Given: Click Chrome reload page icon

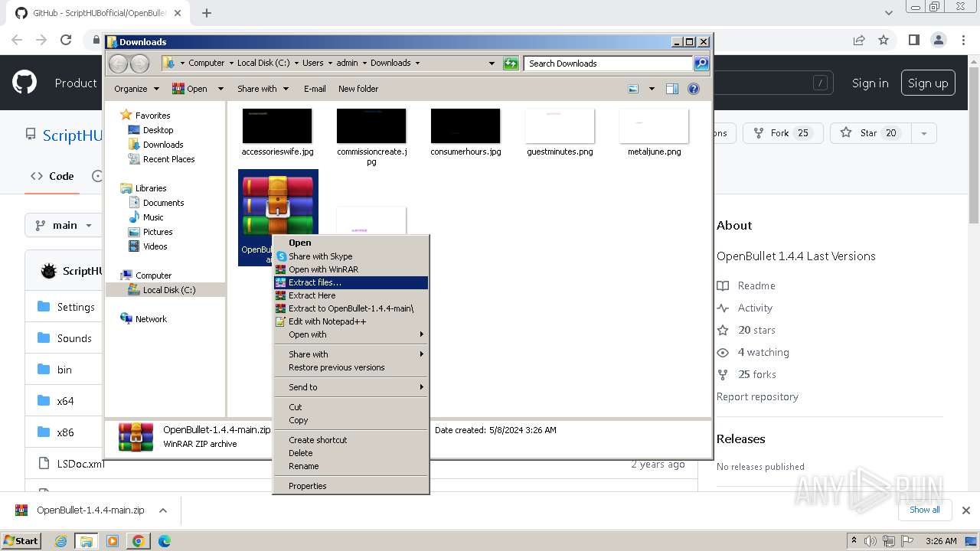Looking at the screenshot, I should [x=66, y=40].
